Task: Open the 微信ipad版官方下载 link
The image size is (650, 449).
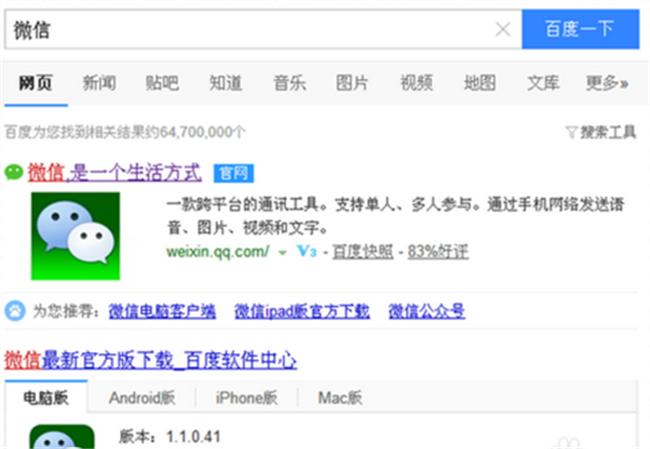Action: pyautogui.click(x=302, y=311)
